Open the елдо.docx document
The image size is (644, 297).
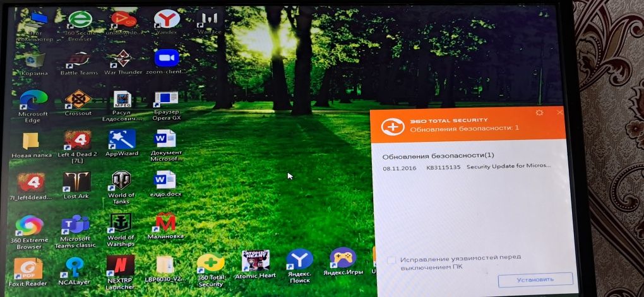(165, 183)
